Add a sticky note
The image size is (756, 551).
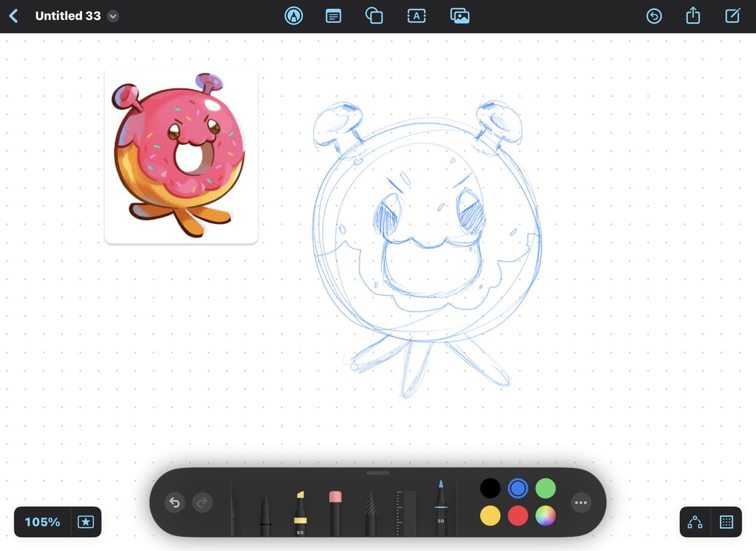pyautogui.click(x=333, y=16)
